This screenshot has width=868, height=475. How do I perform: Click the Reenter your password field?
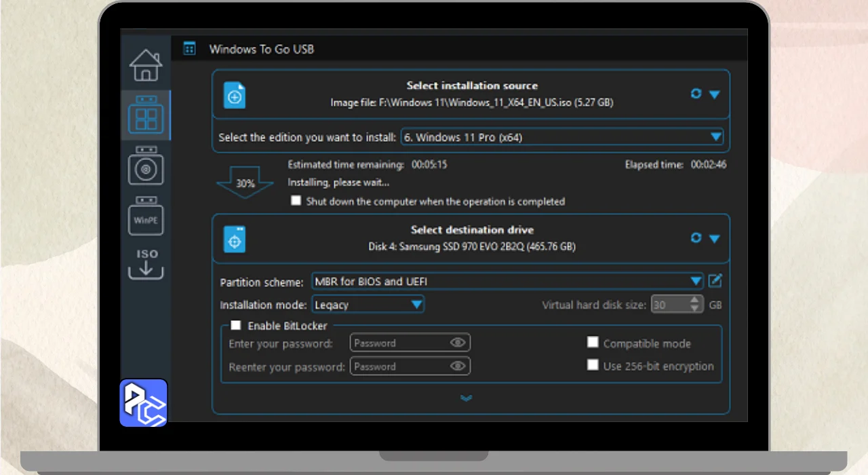tap(399, 366)
